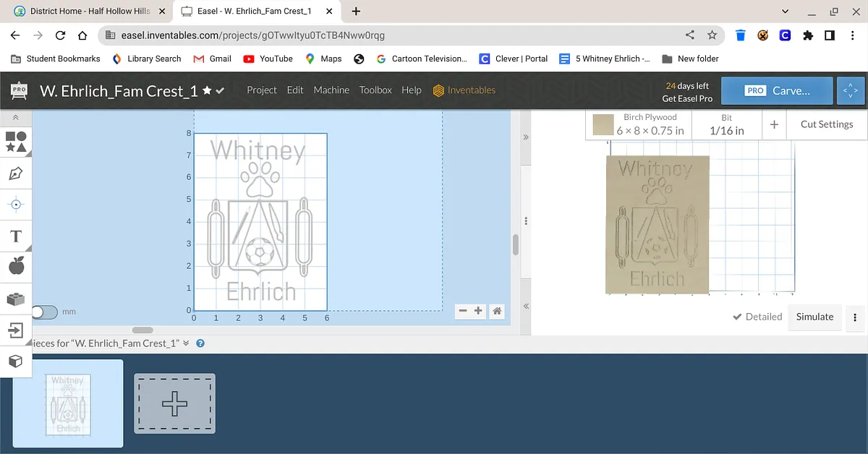Open Birch Plywood material settings

coord(638,124)
